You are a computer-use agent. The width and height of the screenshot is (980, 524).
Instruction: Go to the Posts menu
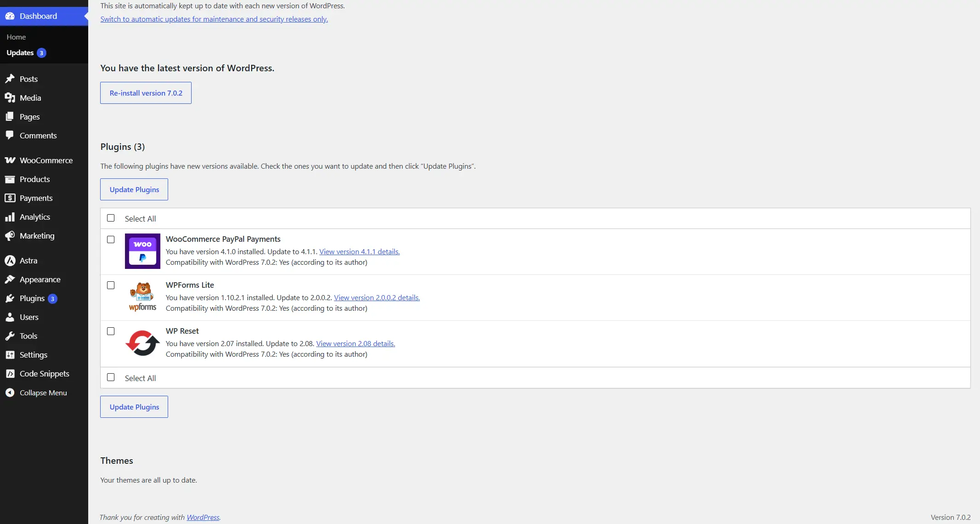tap(28, 79)
